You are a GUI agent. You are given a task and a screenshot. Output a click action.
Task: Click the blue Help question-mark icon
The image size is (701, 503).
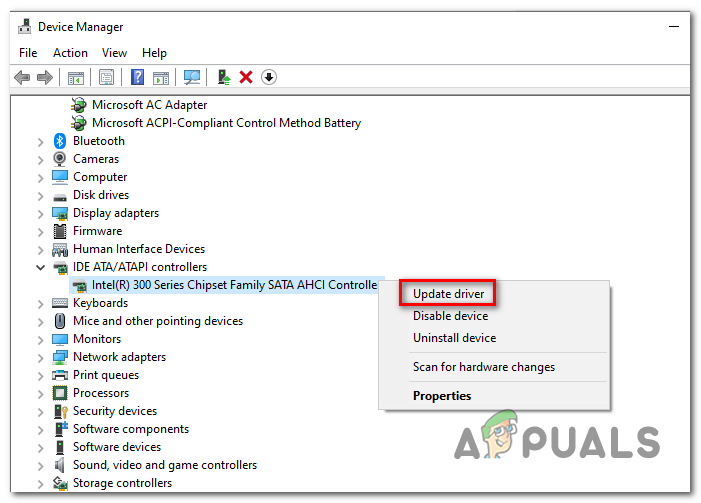(x=137, y=77)
